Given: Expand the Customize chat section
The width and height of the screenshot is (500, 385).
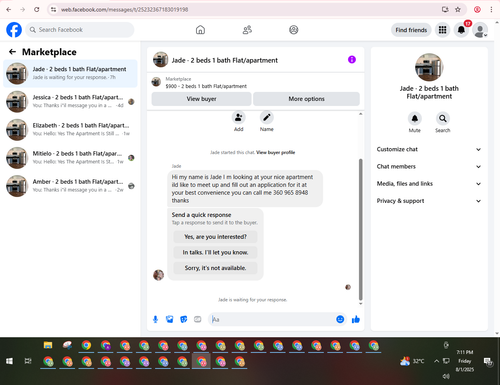Looking at the screenshot, I should pyautogui.click(x=429, y=149).
